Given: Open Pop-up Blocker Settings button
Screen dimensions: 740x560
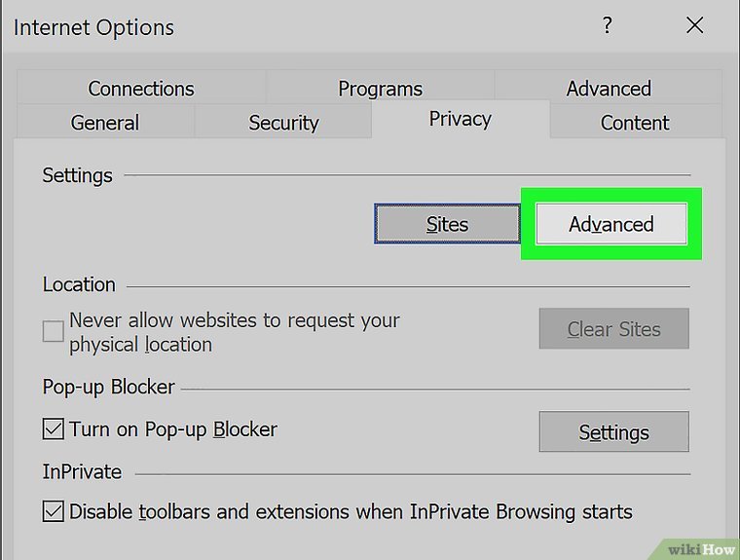Looking at the screenshot, I should 613,432.
